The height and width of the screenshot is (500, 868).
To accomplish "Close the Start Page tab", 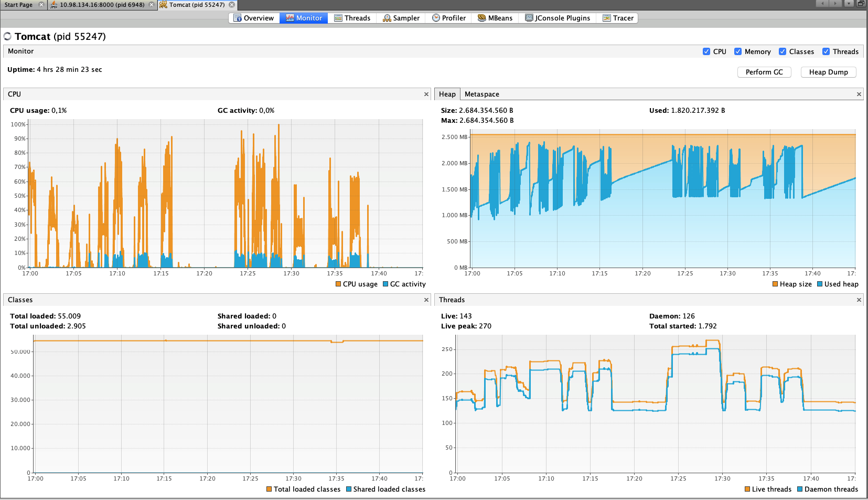I will tap(41, 5).
